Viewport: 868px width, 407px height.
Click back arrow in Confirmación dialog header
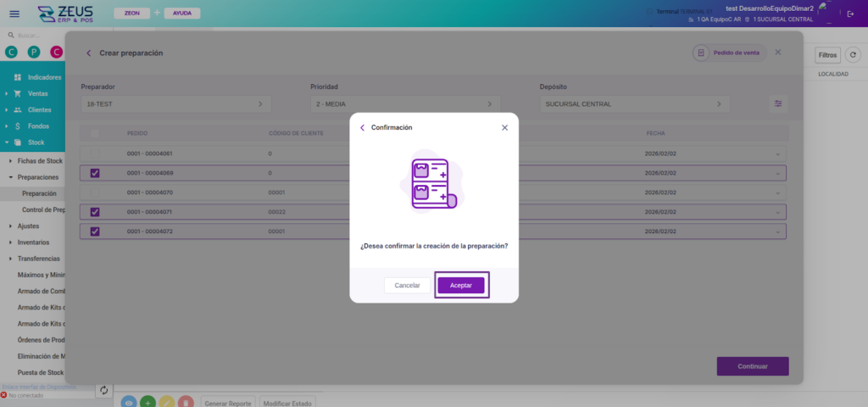pos(363,127)
